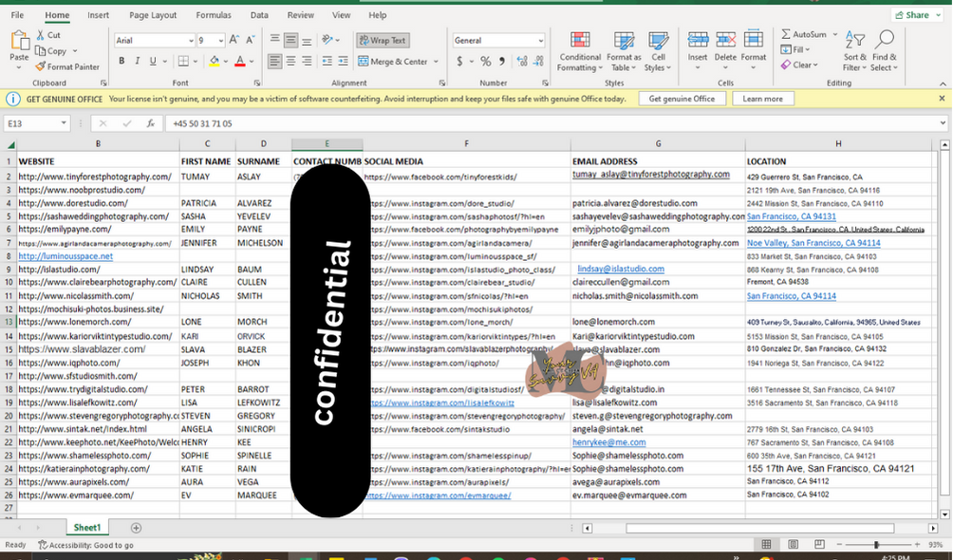Toggle Center horizontal alignment
953x560 pixels.
point(291,62)
